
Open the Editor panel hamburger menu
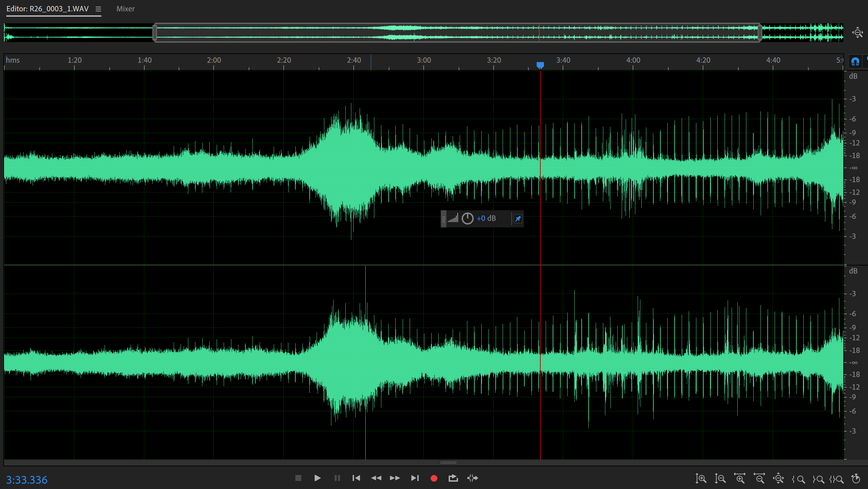coord(98,9)
